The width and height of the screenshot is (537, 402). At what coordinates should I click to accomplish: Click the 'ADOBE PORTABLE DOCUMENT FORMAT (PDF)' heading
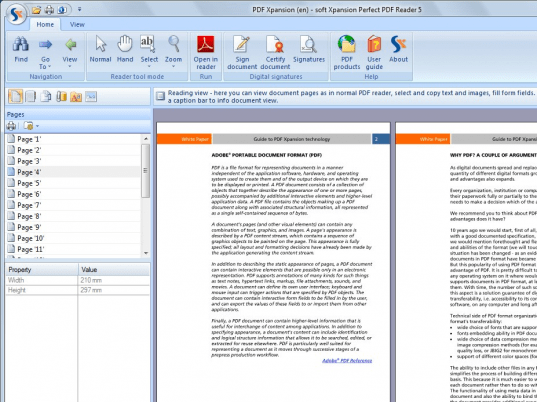(266, 155)
